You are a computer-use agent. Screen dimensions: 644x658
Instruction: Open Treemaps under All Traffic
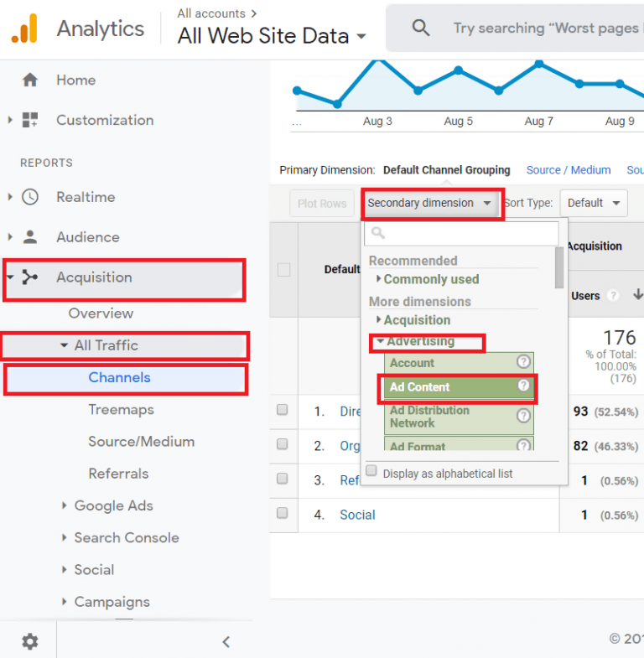(x=121, y=410)
